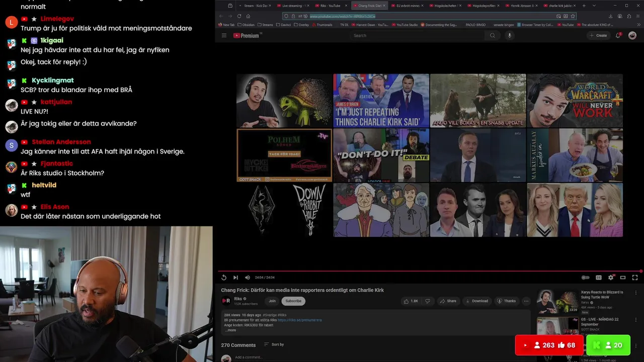Go back in browser history
This screenshot has height=362, width=644.
point(221,16)
